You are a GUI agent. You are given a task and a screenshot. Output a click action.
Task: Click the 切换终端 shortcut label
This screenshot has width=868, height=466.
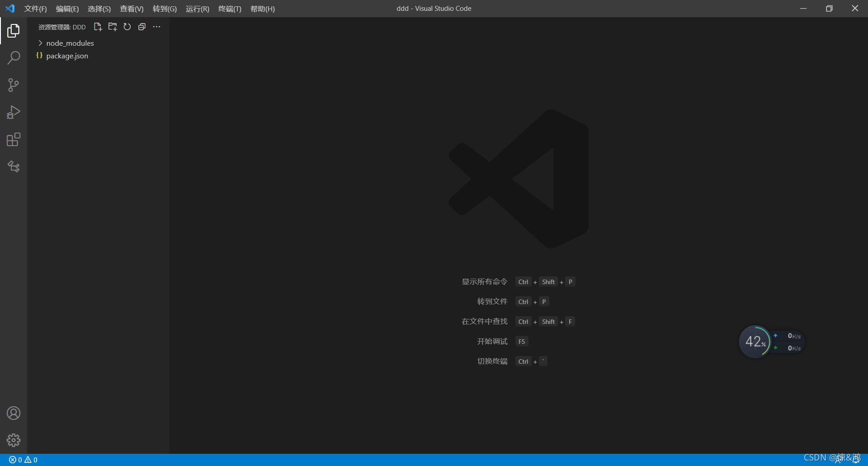tap(492, 361)
